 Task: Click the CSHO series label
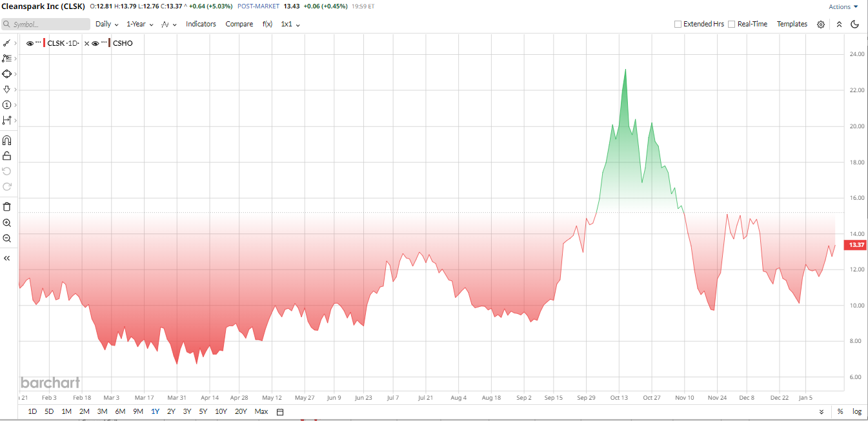(x=123, y=43)
